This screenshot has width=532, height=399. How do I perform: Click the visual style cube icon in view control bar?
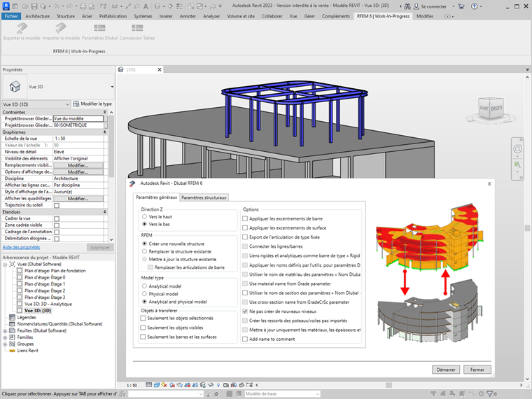click(156, 385)
